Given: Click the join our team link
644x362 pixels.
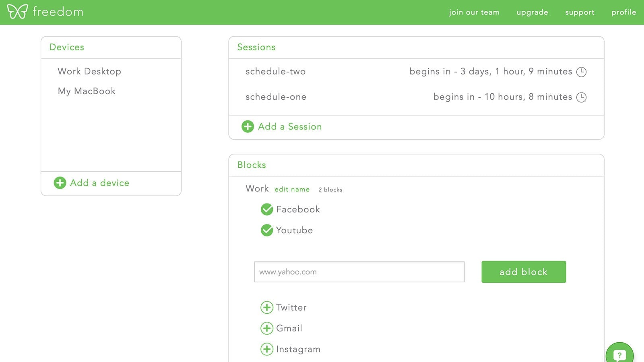Looking at the screenshot, I should [474, 12].
